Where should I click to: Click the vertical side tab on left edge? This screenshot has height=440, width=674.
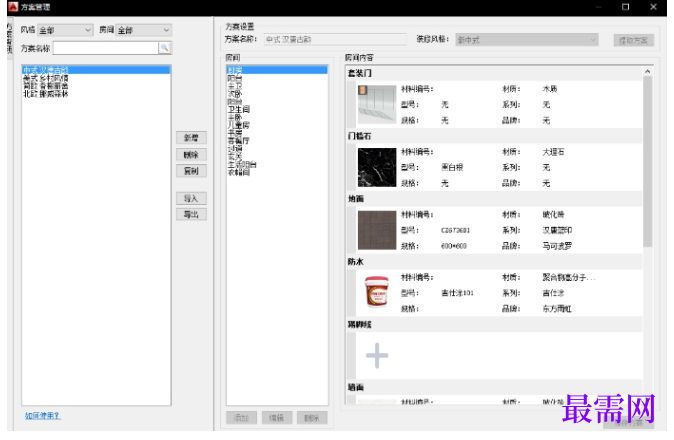coord(10,38)
